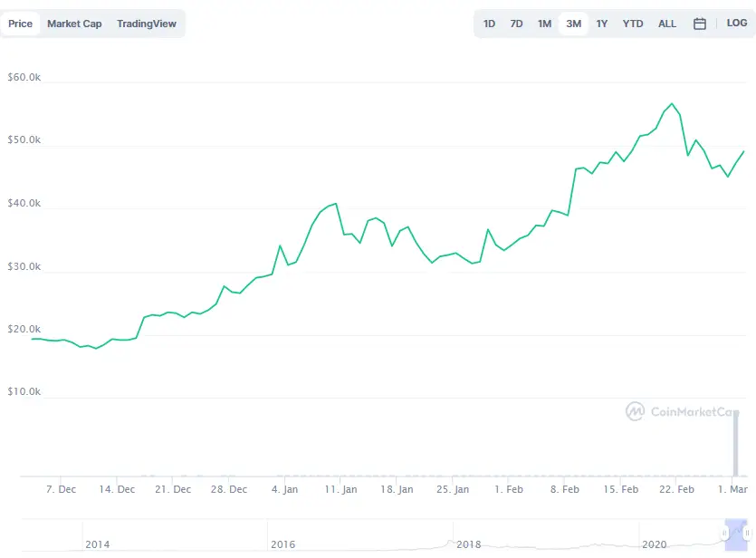This screenshot has width=756, height=558.
Task: Select the 3M time range
Action: [573, 24]
